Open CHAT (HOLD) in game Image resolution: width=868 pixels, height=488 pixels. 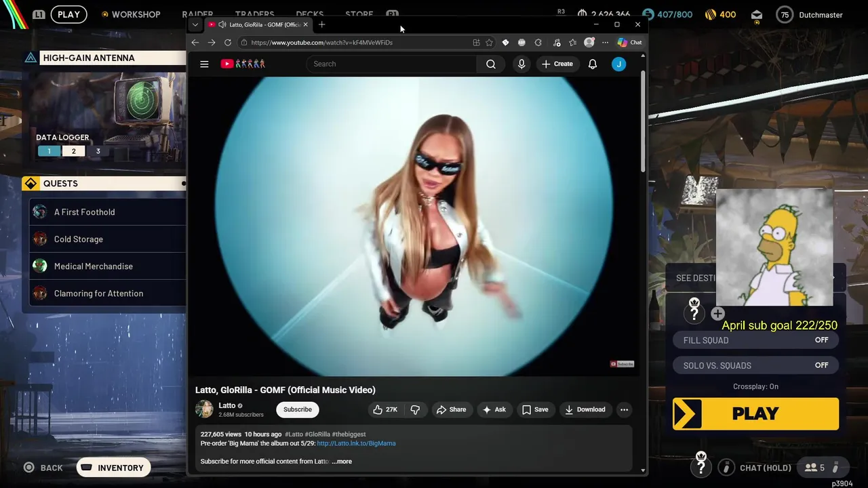point(755,468)
